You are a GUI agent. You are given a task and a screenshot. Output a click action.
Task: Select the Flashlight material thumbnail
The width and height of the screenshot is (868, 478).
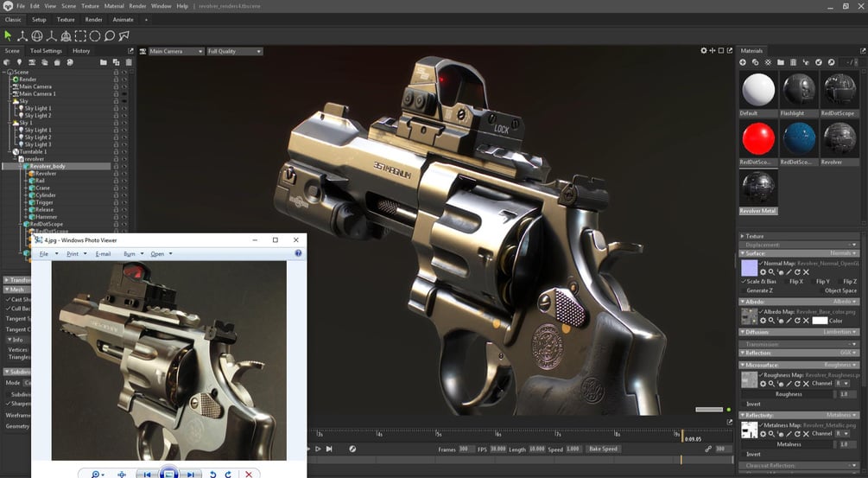pyautogui.click(x=799, y=90)
